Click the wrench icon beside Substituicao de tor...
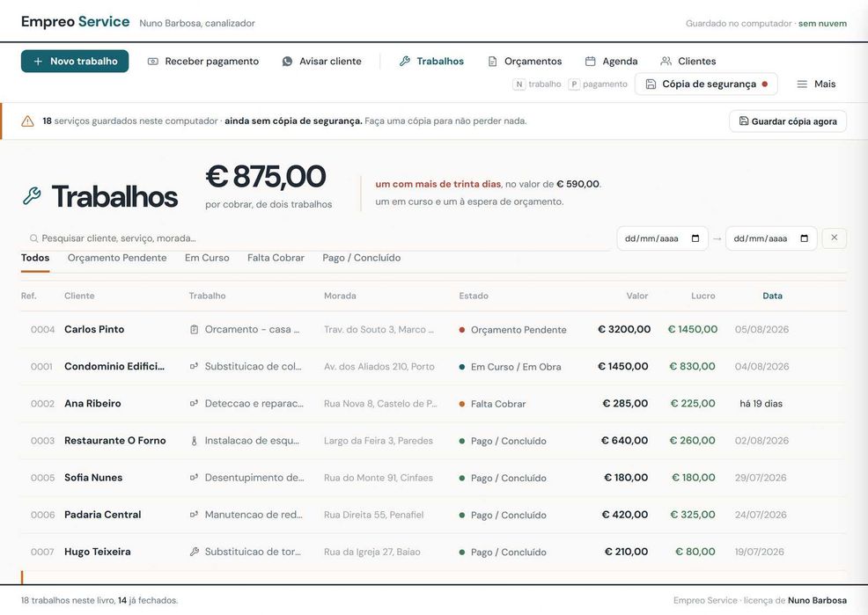Image resolution: width=868 pixels, height=615 pixels. pos(194,552)
